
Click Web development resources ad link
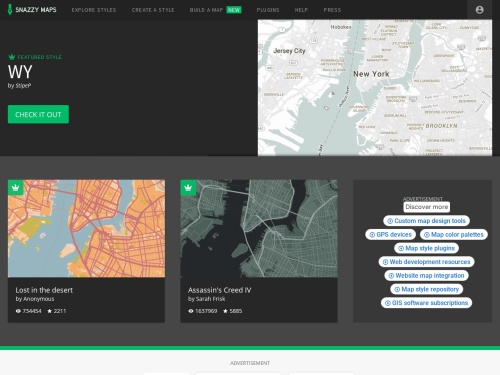click(x=426, y=262)
